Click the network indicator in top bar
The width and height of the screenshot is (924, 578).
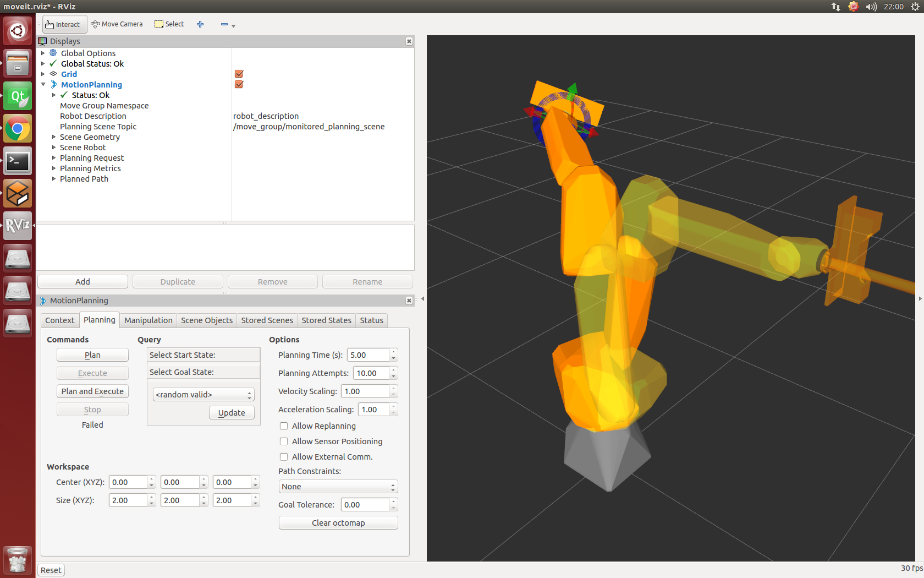point(836,7)
